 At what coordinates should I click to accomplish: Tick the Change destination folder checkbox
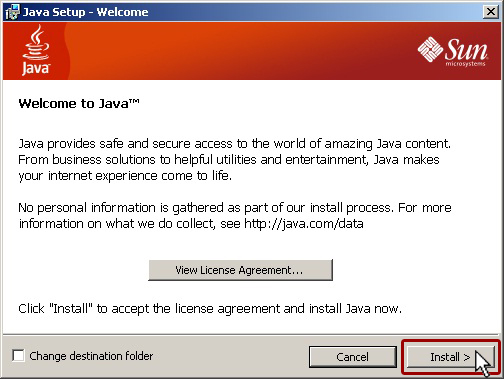18,355
